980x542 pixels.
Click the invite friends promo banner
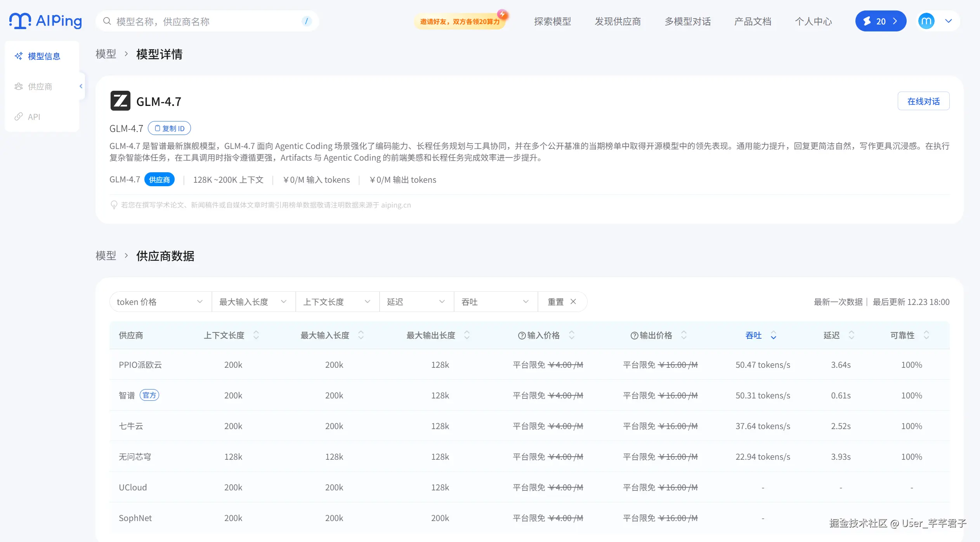pos(460,21)
